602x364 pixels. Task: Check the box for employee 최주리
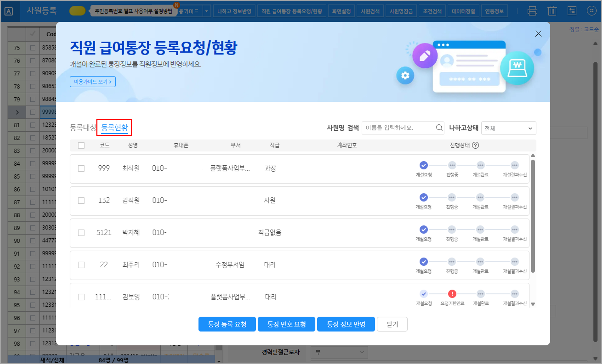pyautogui.click(x=81, y=265)
